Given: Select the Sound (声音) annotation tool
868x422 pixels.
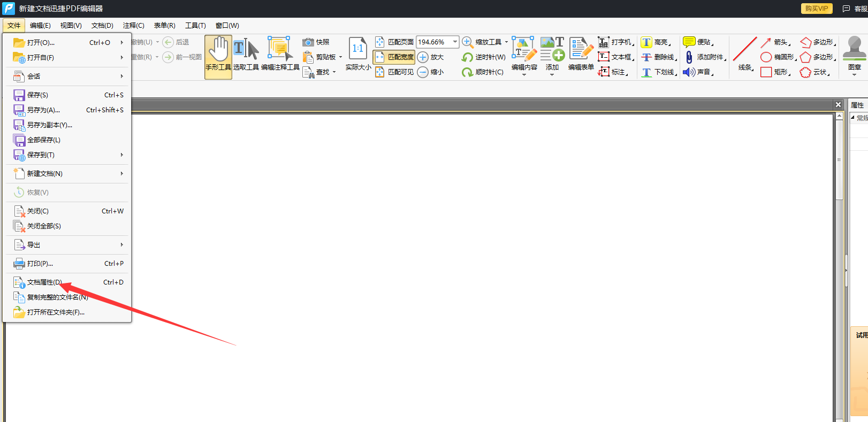Looking at the screenshot, I should pyautogui.click(x=698, y=72).
